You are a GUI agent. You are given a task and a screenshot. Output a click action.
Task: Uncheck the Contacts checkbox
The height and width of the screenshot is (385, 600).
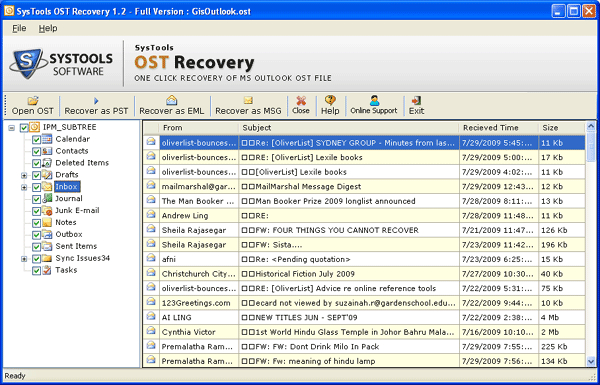(36, 152)
